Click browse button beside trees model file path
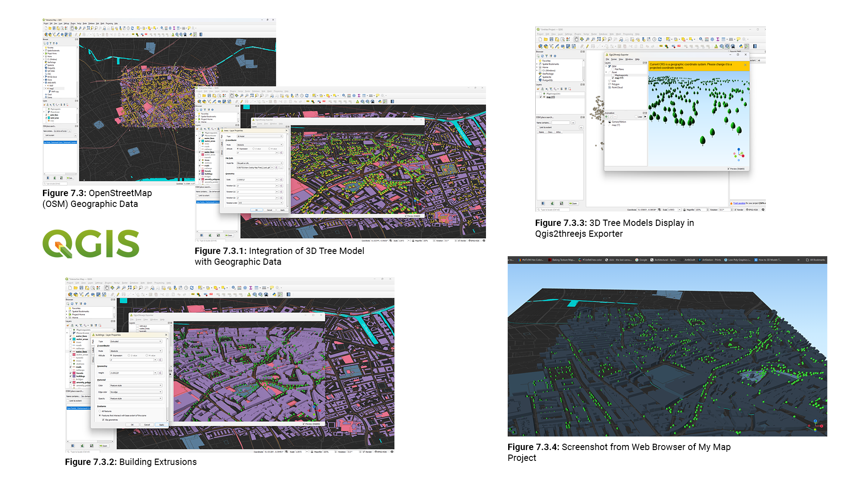Image resolution: width=868 pixels, height=488 pixels. (x=281, y=167)
